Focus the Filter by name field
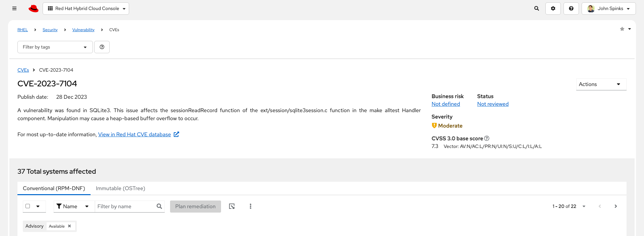This screenshot has width=644, height=236. point(126,206)
